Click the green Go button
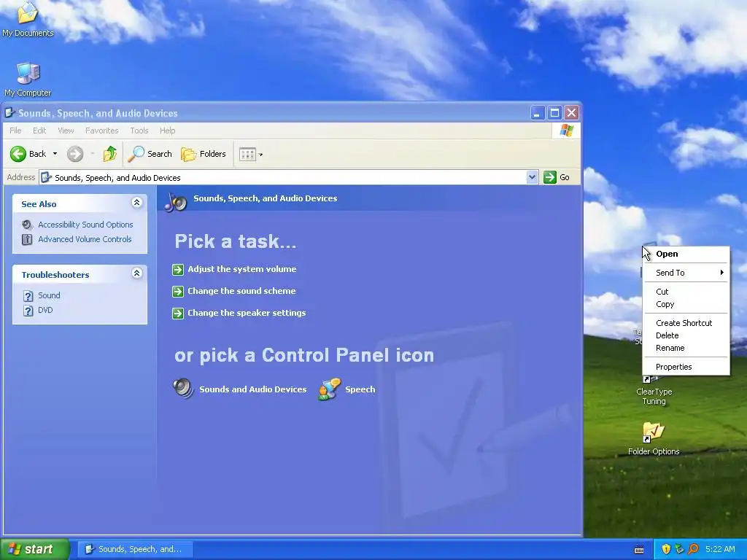 tap(557, 177)
